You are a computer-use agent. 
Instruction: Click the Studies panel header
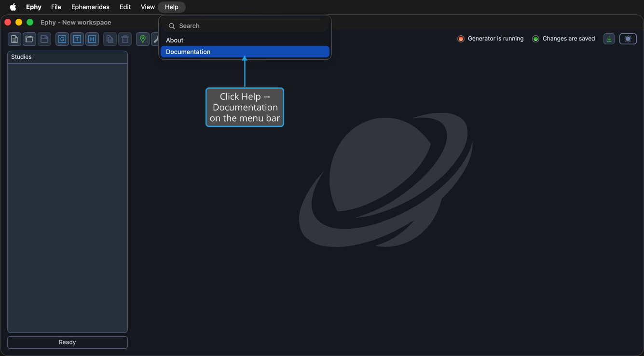click(x=68, y=57)
